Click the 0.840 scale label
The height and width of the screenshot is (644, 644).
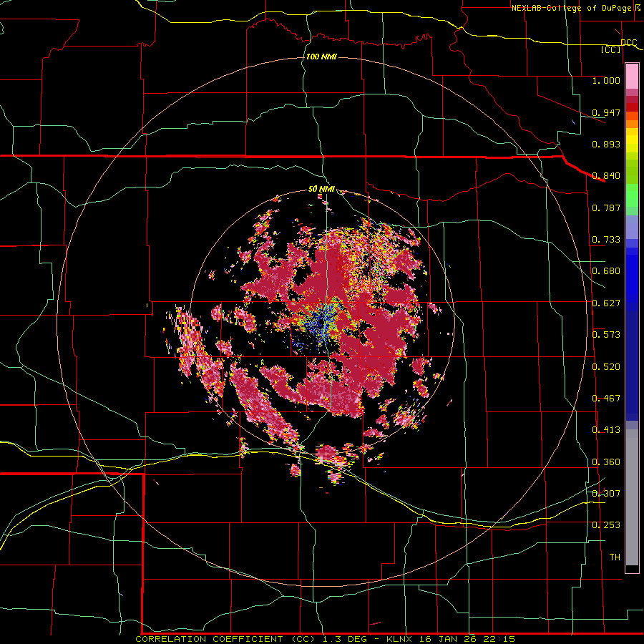click(x=606, y=176)
